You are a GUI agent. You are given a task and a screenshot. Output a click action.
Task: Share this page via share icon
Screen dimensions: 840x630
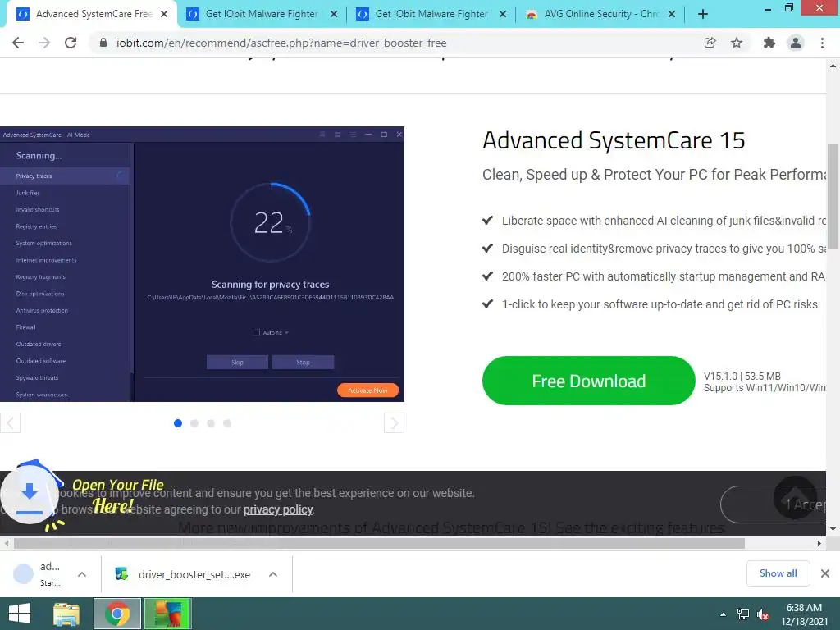click(710, 43)
